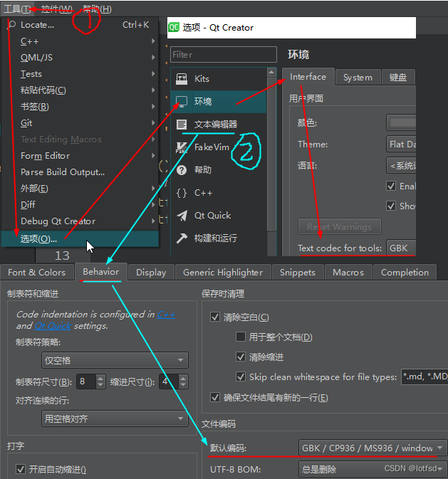448x479 pixels.
Task: Toggle the Enal... checkbox under 语言
Action: [x=391, y=186]
